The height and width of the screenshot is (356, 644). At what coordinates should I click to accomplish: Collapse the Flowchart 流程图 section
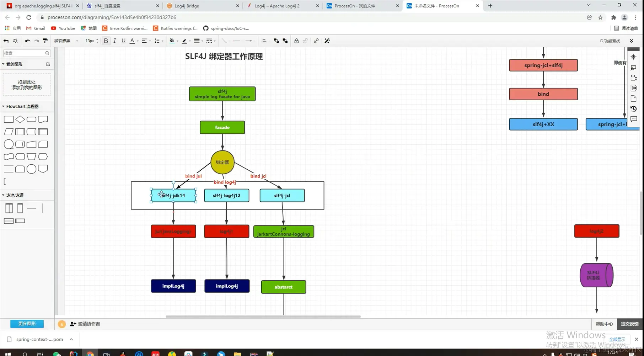pos(3,106)
